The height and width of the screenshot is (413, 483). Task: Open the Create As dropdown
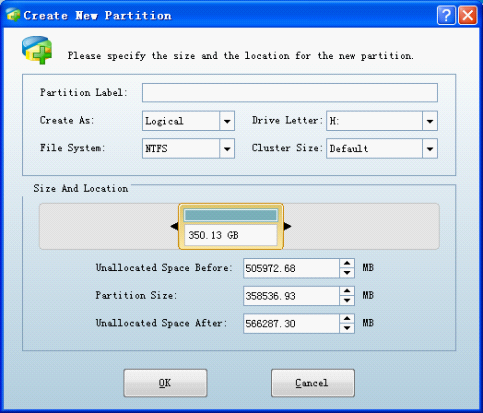pyautogui.click(x=227, y=121)
